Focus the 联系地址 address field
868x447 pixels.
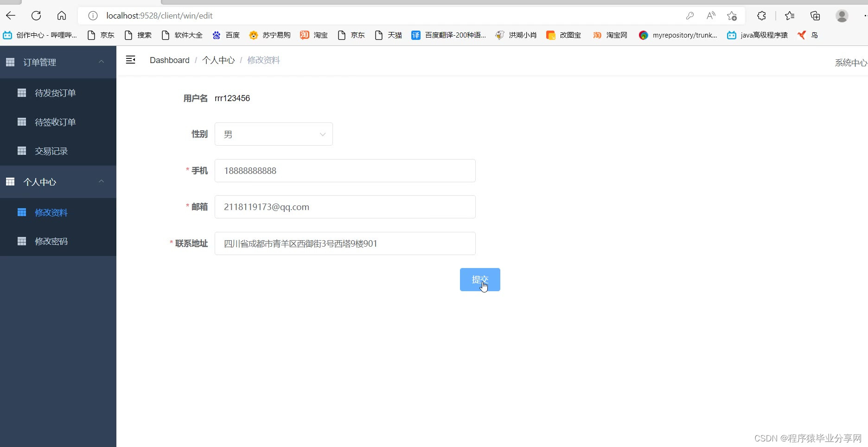pos(345,243)
